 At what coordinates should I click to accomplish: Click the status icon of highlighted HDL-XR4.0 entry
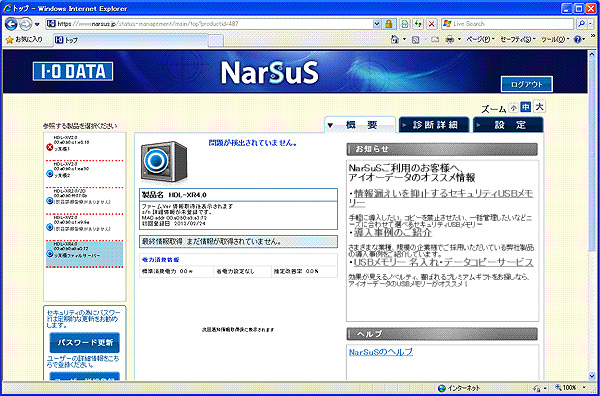(x=49, y=254)
